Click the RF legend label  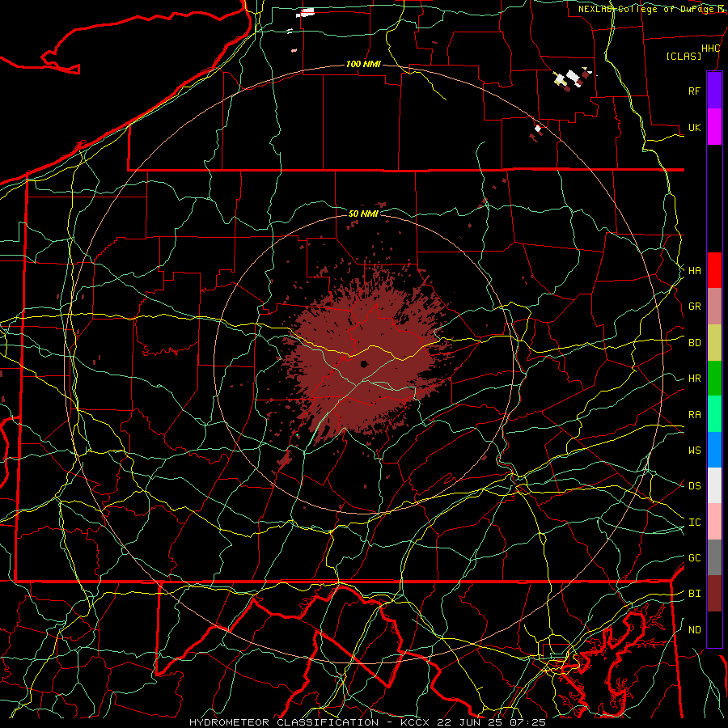tap(694, 91)
